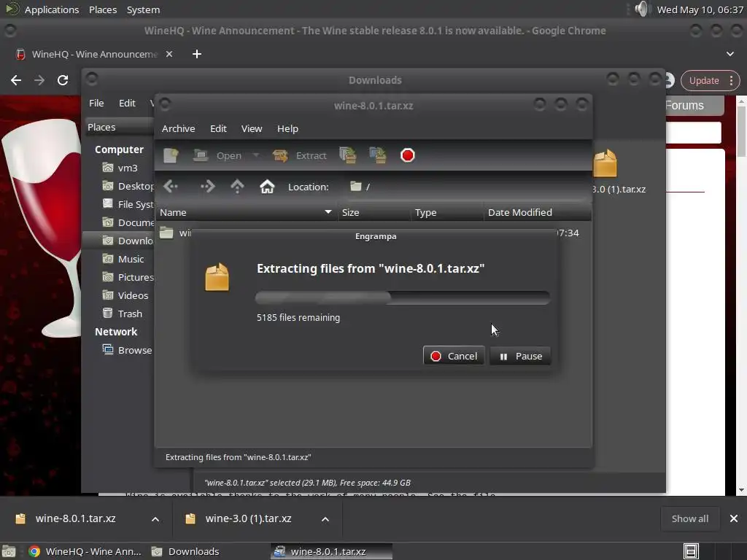Viewport: 747px width, 560px height.
Task: Open options chevron for wine-8.0.1.tar.xz download
Action: pos(155,519)
